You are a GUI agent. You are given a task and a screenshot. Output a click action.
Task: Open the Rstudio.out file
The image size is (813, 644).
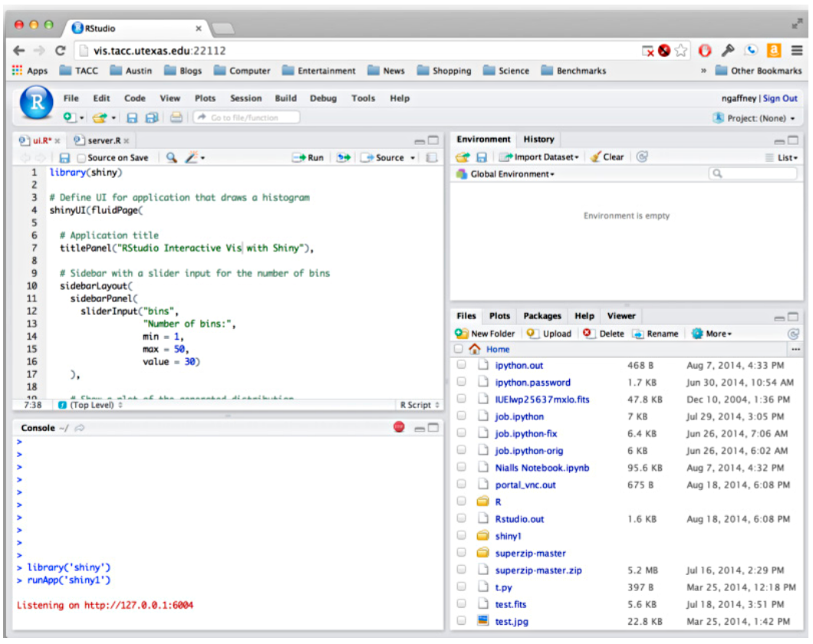coord(519,518)
